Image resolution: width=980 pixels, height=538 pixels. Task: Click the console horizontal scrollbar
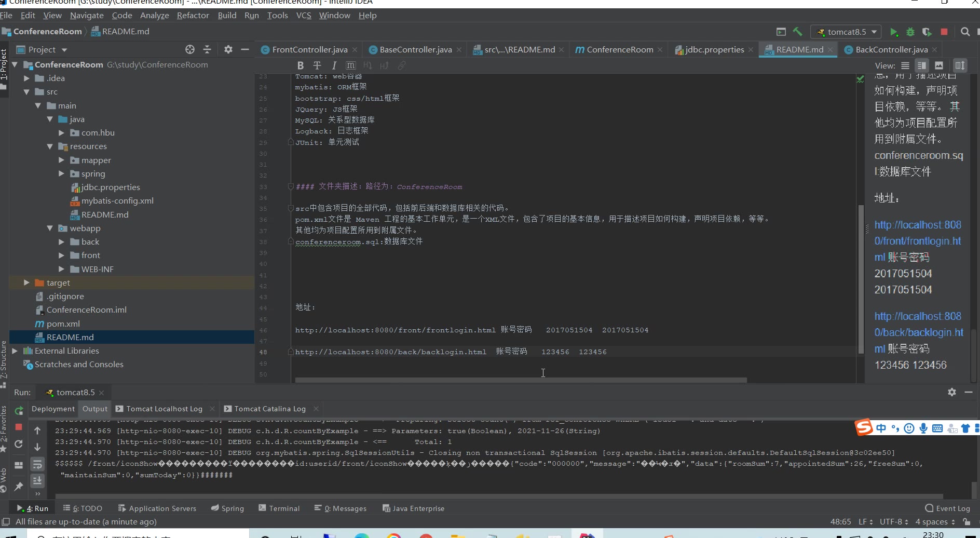click(x=499, y=496)
